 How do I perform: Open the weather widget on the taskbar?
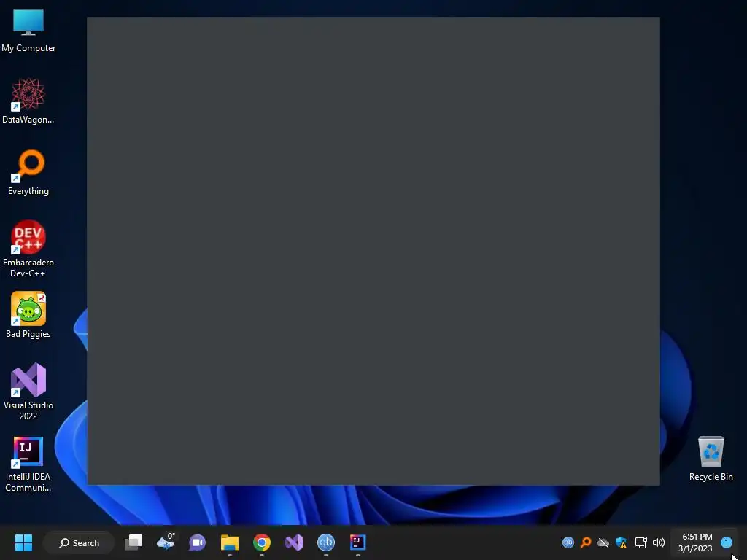pyautogui.click(x=166, y=542)
